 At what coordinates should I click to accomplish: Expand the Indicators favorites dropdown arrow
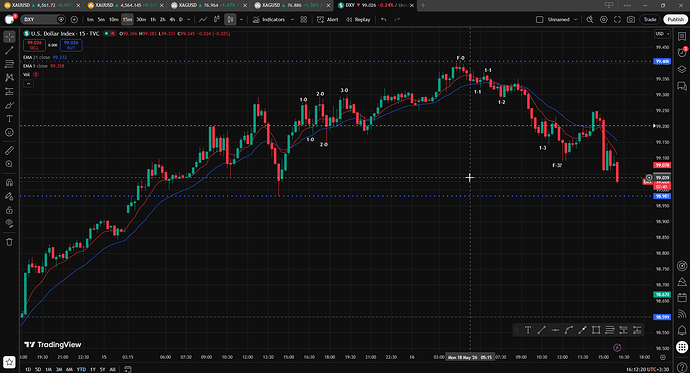[x=292, y=19]
